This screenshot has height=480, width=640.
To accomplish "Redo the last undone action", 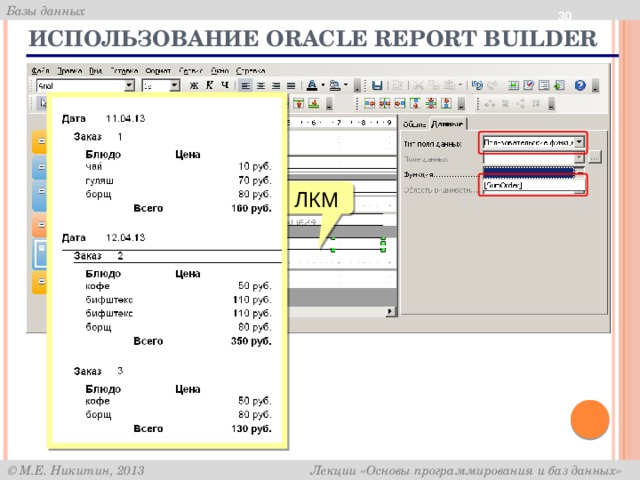I will click(492, 85).
